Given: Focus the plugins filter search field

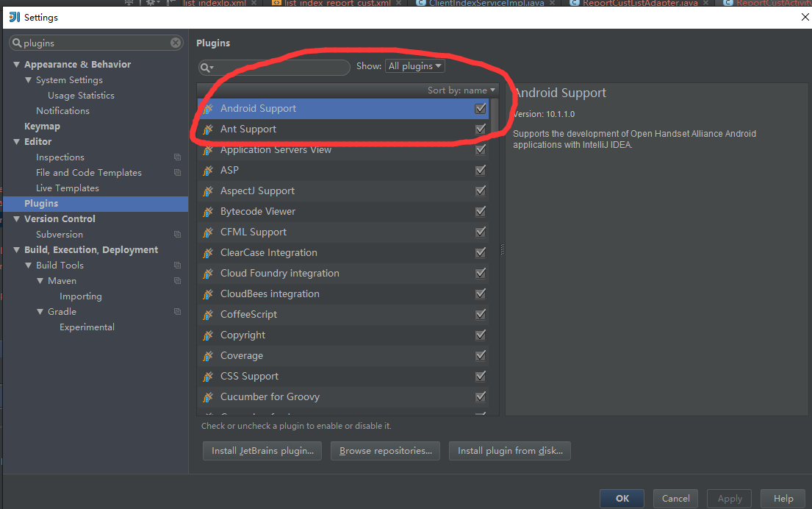Looking at the screenshot, I should (275, 68).
